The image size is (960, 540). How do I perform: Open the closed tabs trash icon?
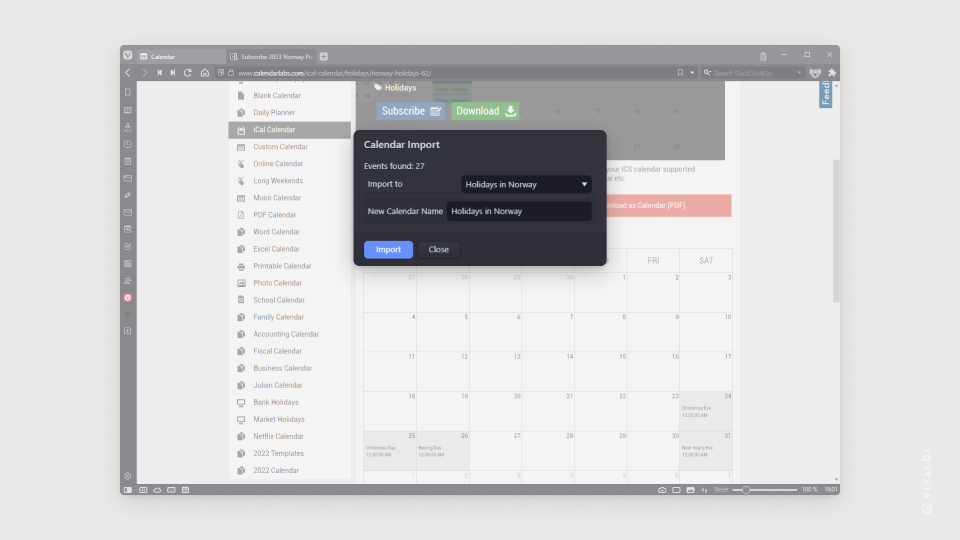763,56
